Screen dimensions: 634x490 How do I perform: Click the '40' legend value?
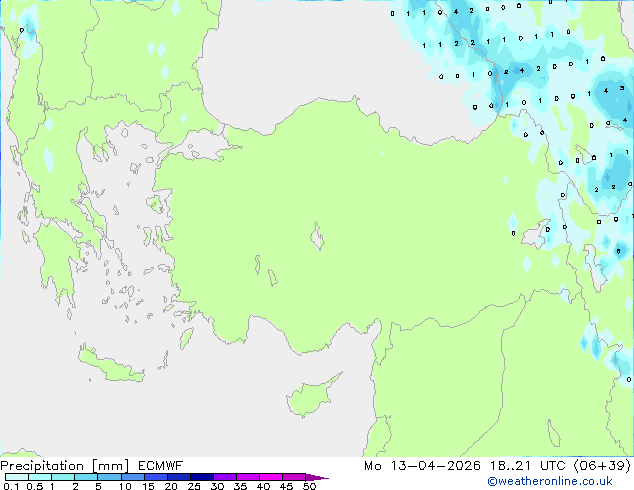pyautogui.click(x=263, y=486)
